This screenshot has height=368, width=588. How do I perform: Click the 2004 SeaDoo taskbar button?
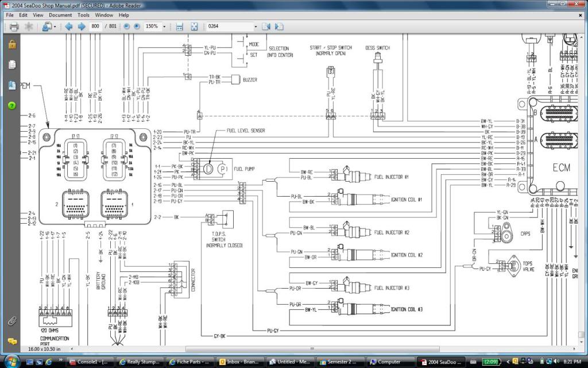442,362
